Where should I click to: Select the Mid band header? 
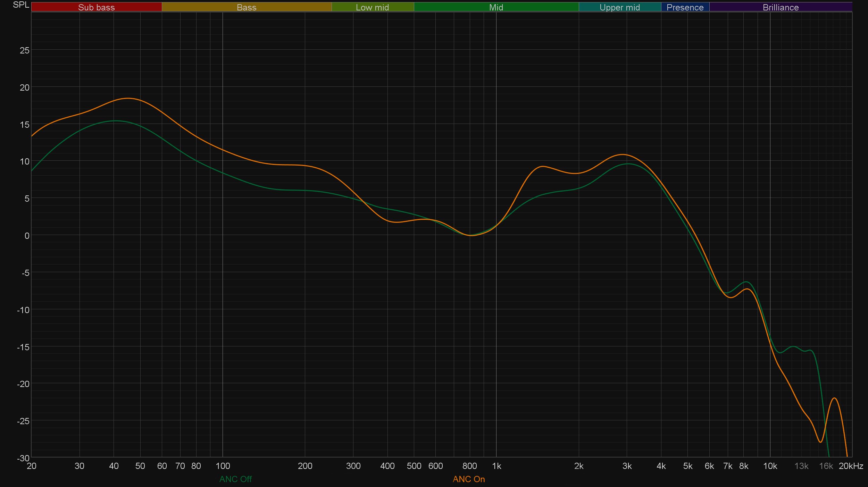(496, 7)
